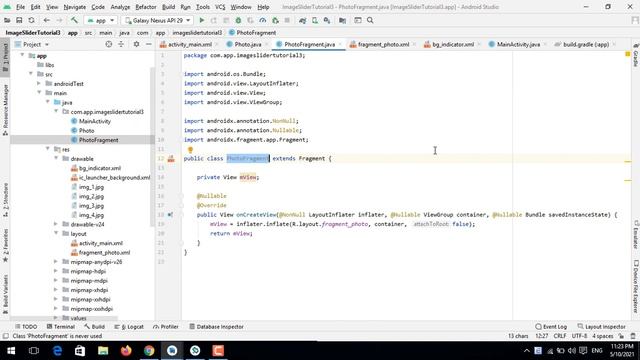Click the PhotoFragment breadcrumb in navigation bar

(252, 33)
